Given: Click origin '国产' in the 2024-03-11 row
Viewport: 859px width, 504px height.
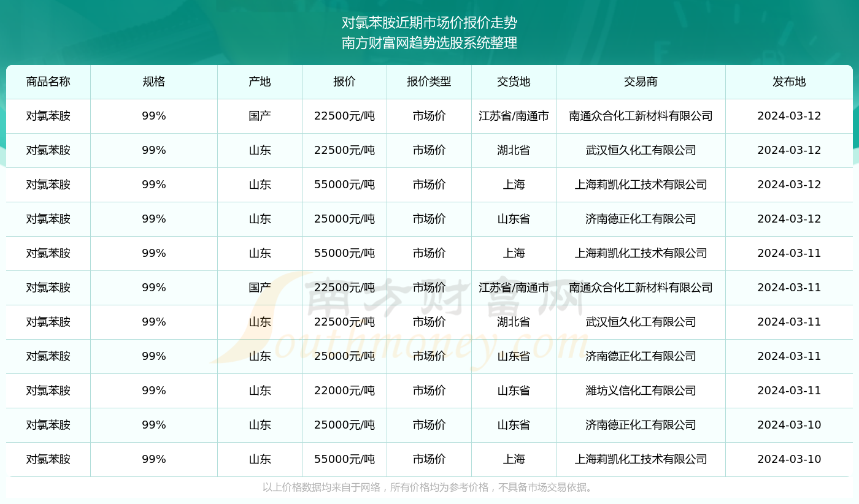Looking at the screenshot, I should point(260,288).
